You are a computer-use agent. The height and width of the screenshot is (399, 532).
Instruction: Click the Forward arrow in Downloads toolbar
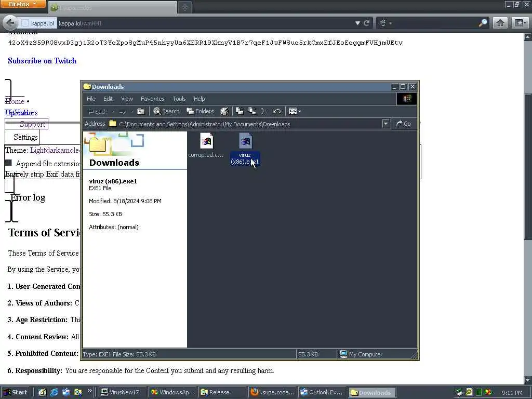point(123,111)
